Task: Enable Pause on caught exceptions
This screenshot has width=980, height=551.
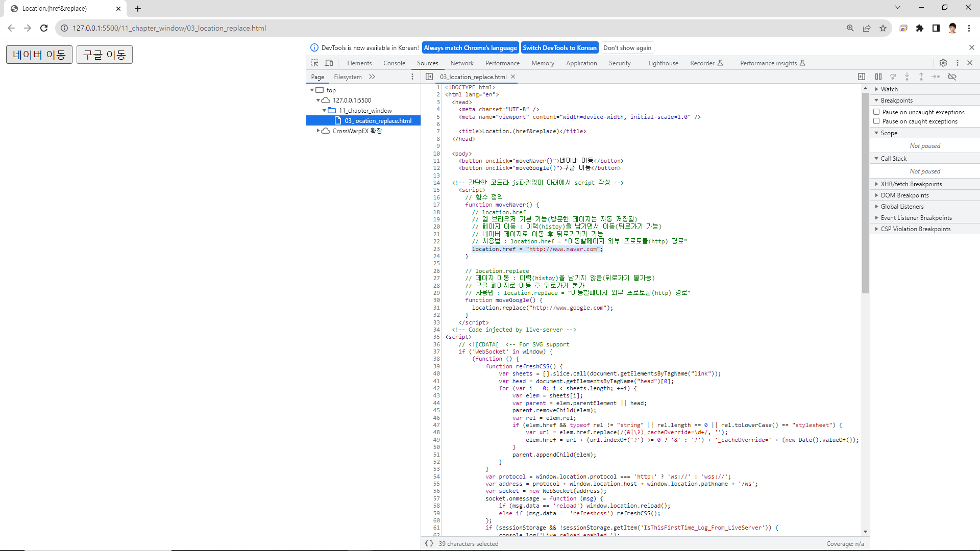Action: (876, 121)
